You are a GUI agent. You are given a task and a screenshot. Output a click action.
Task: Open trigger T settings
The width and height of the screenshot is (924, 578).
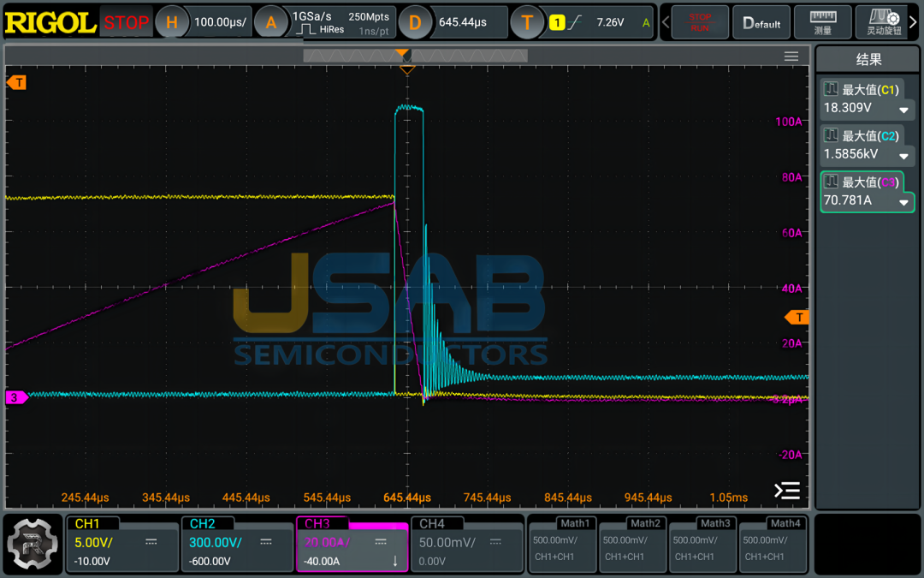527,22
